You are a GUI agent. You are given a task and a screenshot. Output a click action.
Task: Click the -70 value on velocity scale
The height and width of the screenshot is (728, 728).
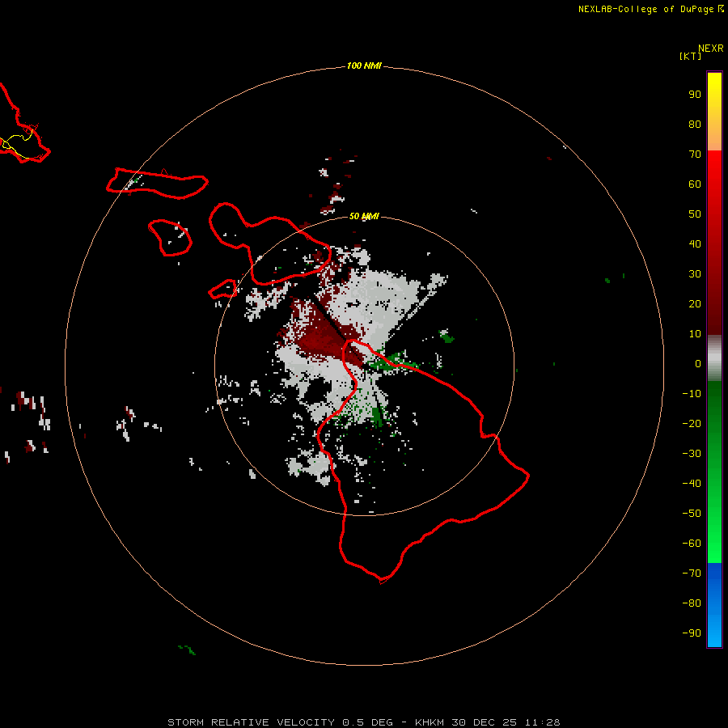coord(692,574)
